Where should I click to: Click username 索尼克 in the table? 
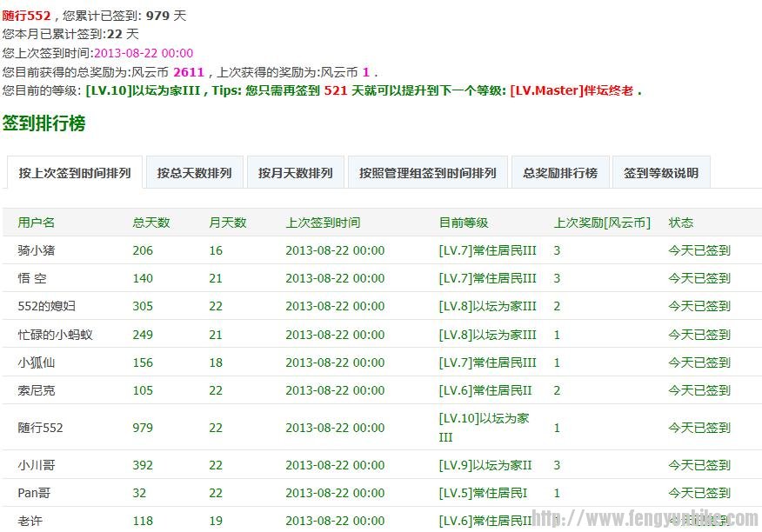36,390
